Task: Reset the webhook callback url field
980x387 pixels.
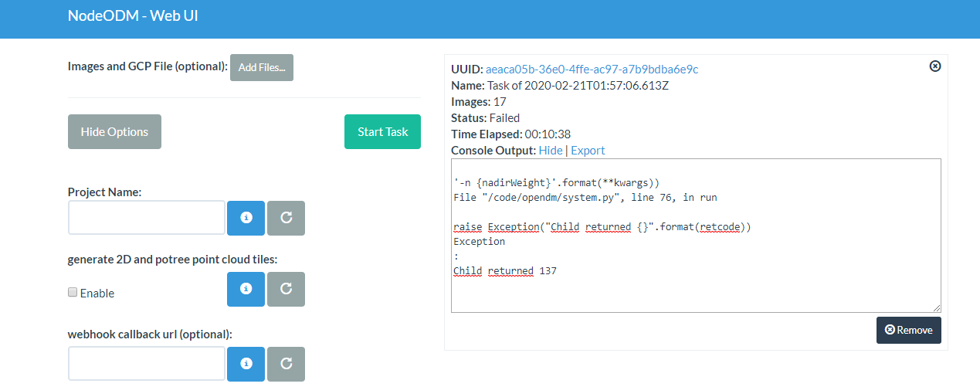Action: point(286,364)
